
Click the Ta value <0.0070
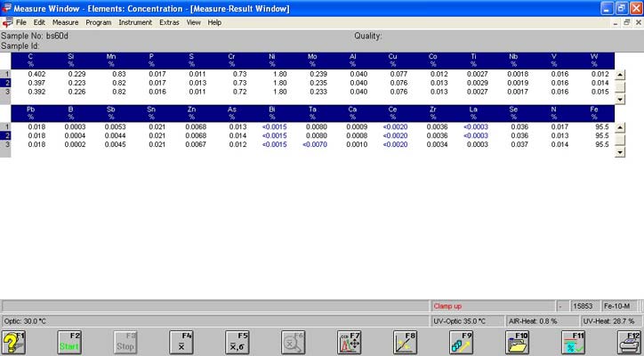point(315,144)
